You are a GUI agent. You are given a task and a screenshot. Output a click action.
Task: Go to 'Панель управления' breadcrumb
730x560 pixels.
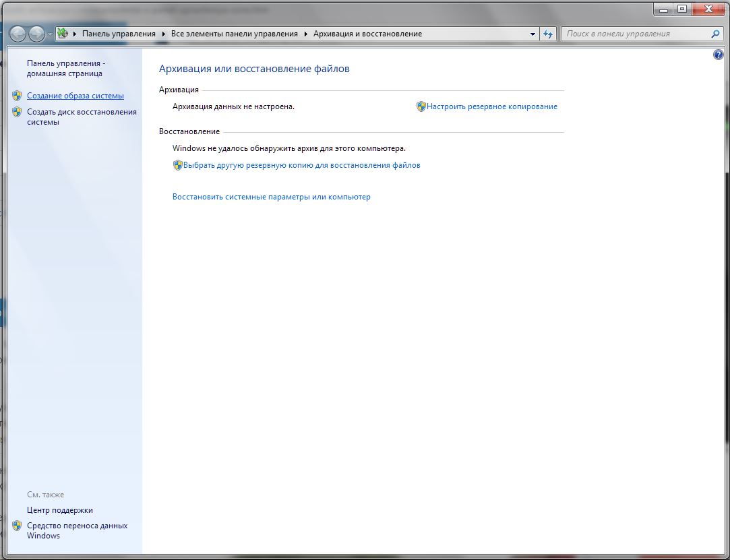point(119,34)
